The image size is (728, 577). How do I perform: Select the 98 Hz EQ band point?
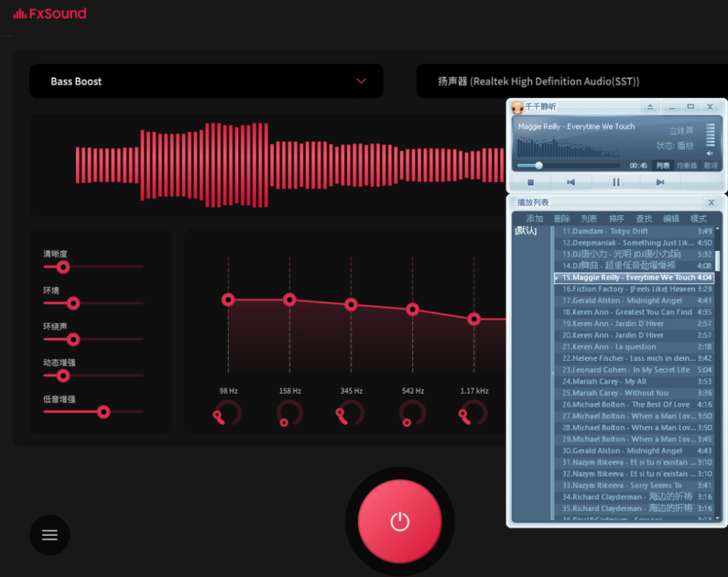pyautogui.click(x=228, y=300)
